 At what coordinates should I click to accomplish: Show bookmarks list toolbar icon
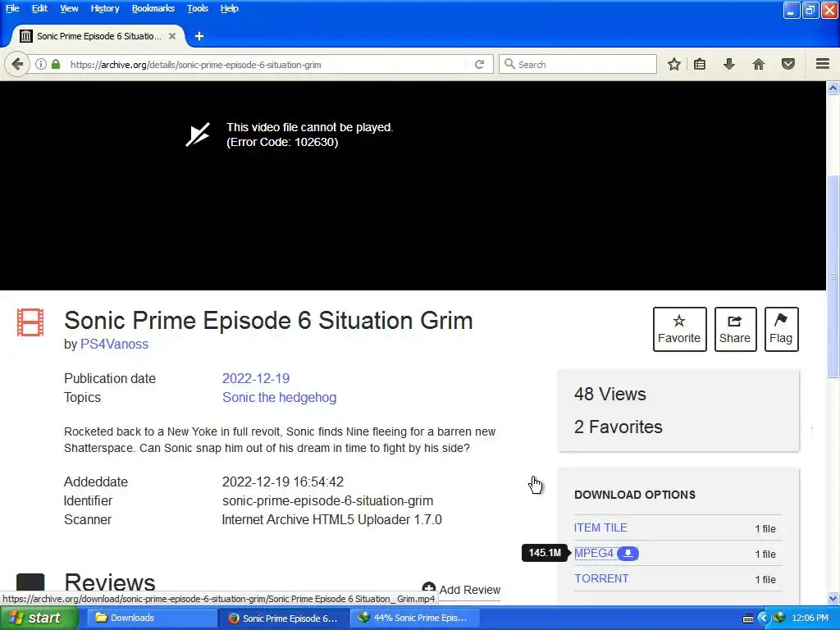[700, 64]
